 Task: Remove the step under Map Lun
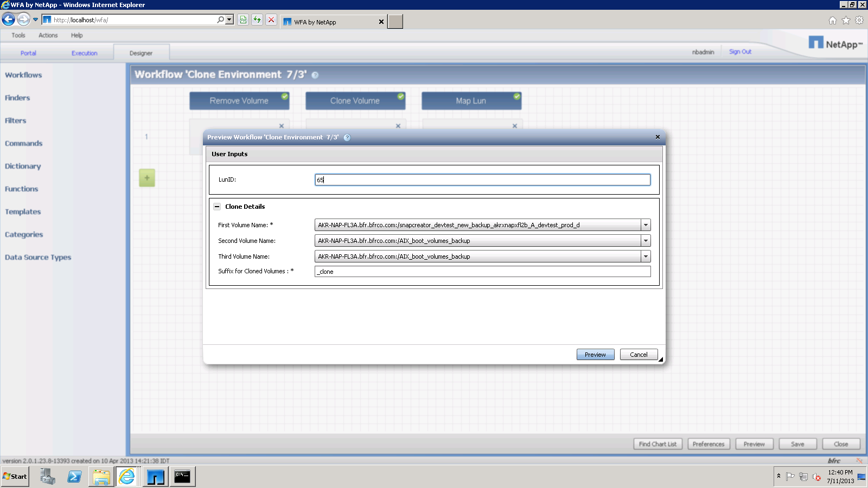[x=515, y=126]
